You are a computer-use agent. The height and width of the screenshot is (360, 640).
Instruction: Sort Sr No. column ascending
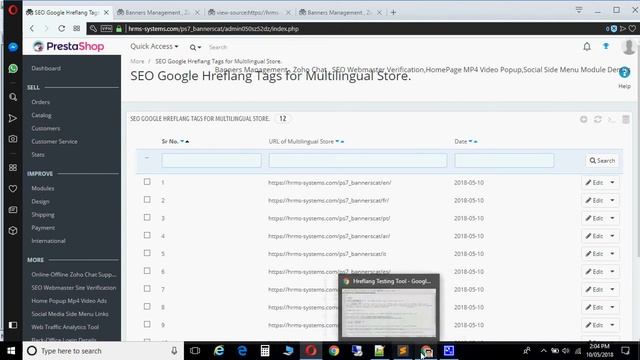pos(187,142)
